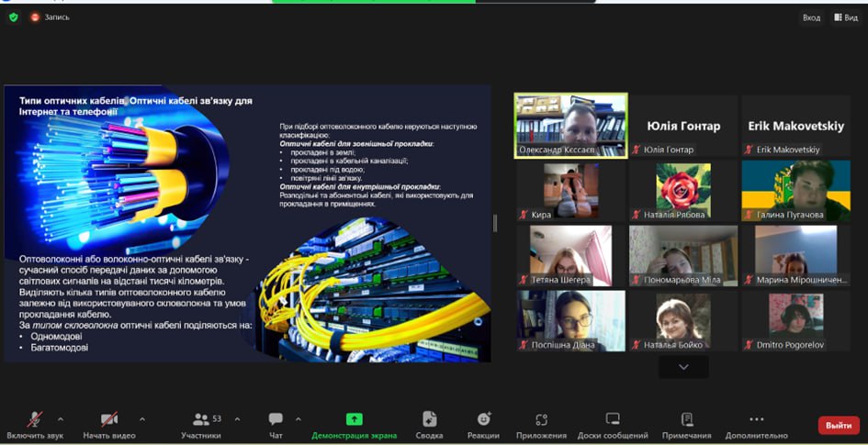This screenshot has height=445, width=868.
Task: Open the Сводка summary tool
Action: click(x=429, y=419)
